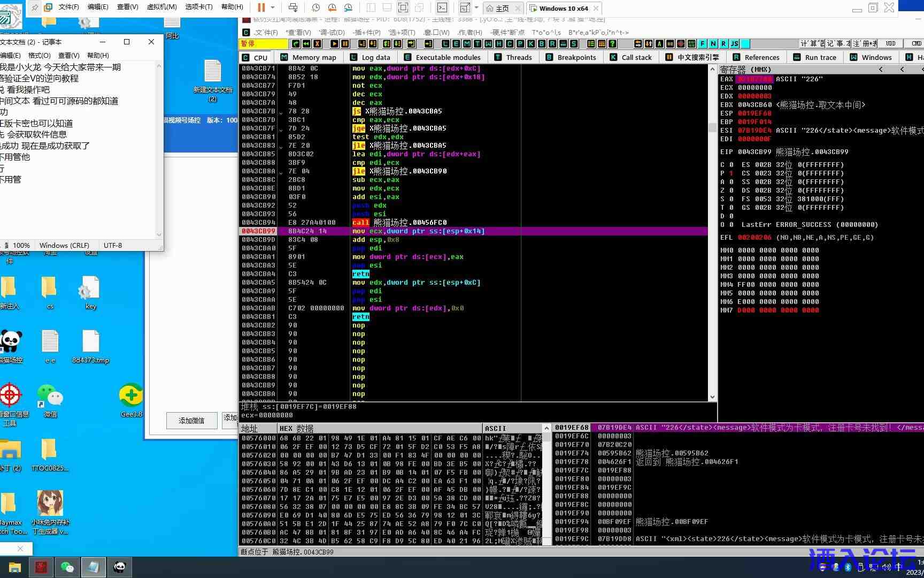Image resolution: width=924 pixels, height=578 pixels.
Task: Click the Pause execution toolbar icon
Action: 345,44
